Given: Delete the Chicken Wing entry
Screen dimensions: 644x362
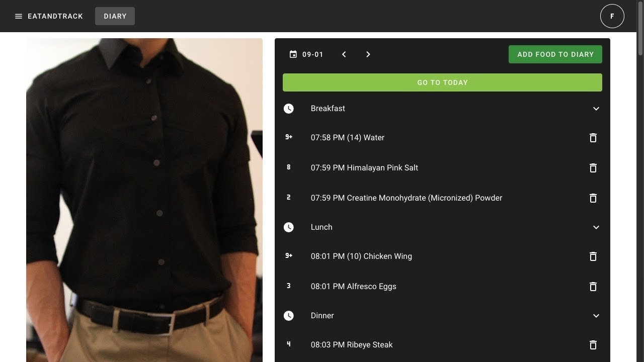Looking at the screenshot, I should tap(593, 256).
